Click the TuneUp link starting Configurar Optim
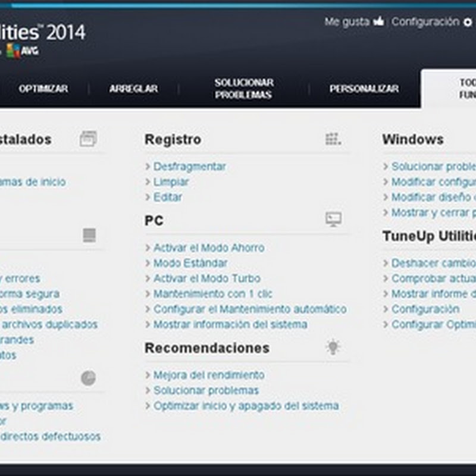 pyautogui.click(x=434, y=324)
